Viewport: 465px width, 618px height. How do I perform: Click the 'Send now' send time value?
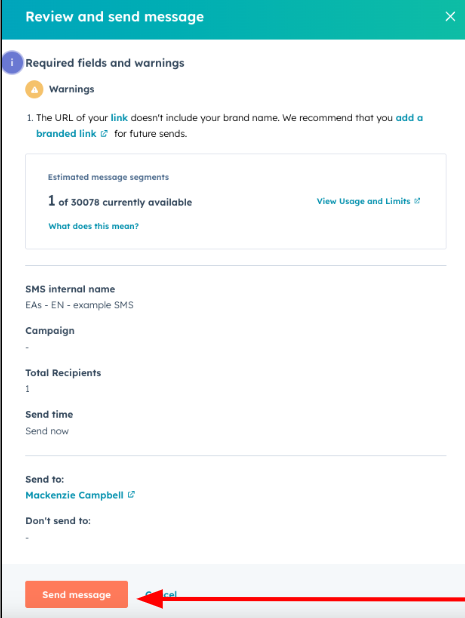pos(47,431)
